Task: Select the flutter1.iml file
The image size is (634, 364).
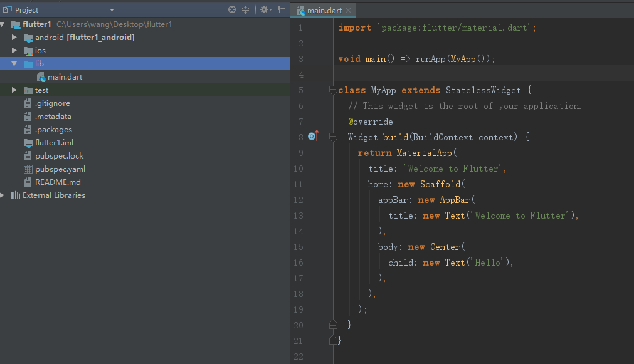Action: (145, 143)
